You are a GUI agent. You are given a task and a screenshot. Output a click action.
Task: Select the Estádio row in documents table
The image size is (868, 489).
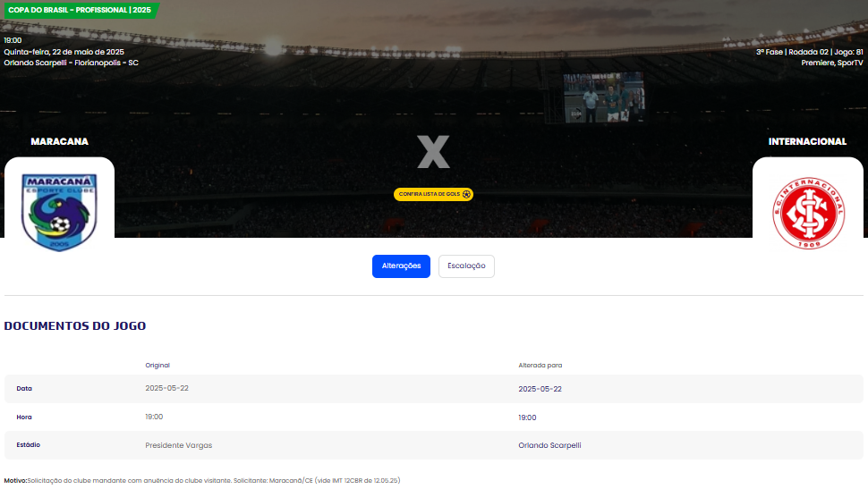point(434,445)
